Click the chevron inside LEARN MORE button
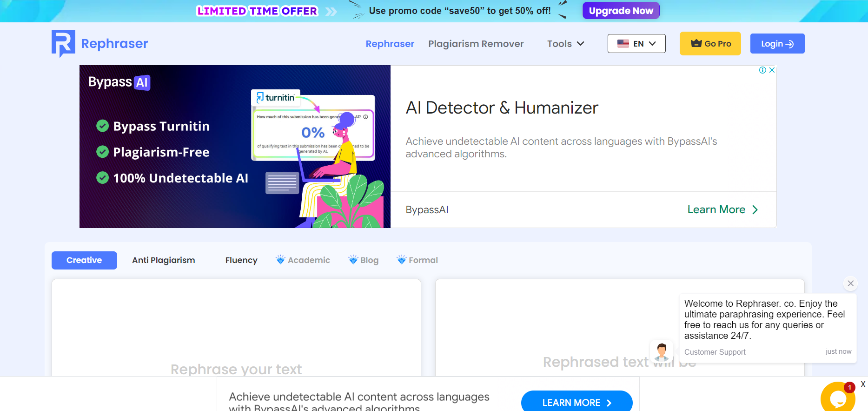 pyautogui.click(x=609, y=403)
